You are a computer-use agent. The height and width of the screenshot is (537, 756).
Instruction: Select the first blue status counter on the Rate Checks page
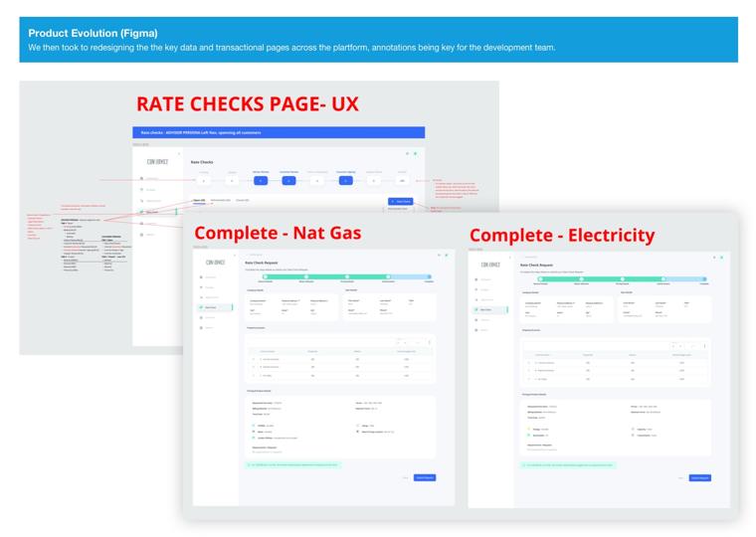[261, 181]
